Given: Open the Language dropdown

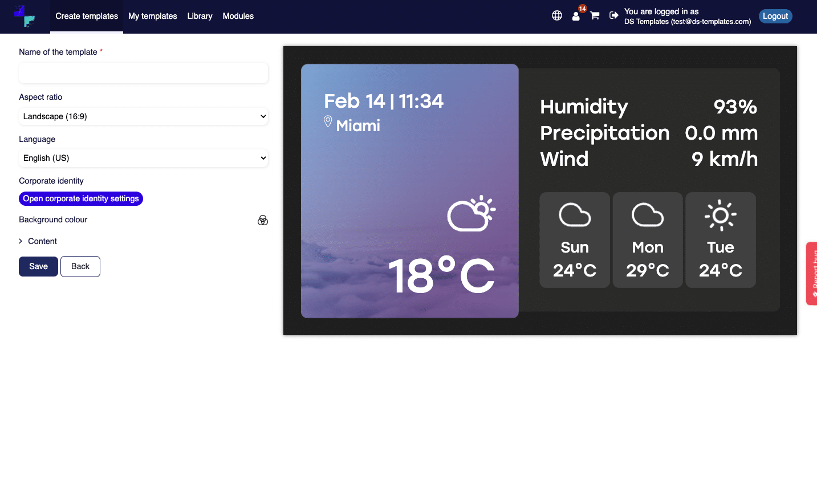Looking at the screenshot, I should (x=143, y=158).
